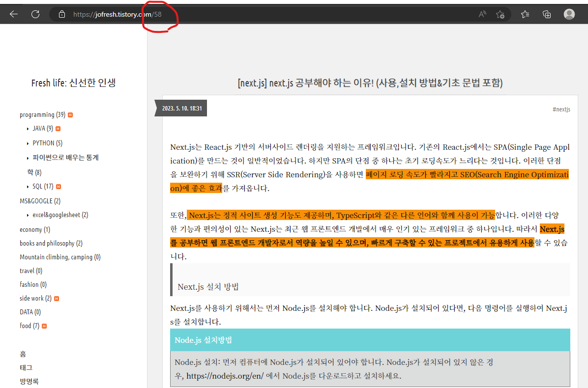Open the SQL (17) subcategory
The image size is (588, 388).
(x=43, y=186)
